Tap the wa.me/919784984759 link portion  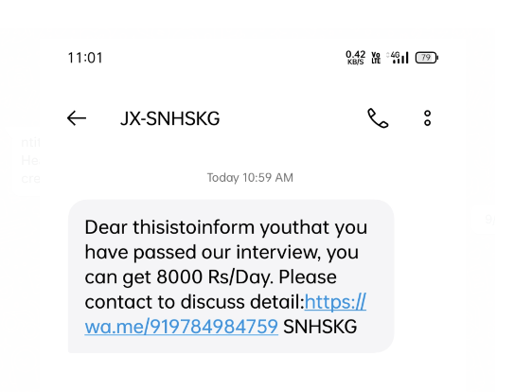[182, 327]
